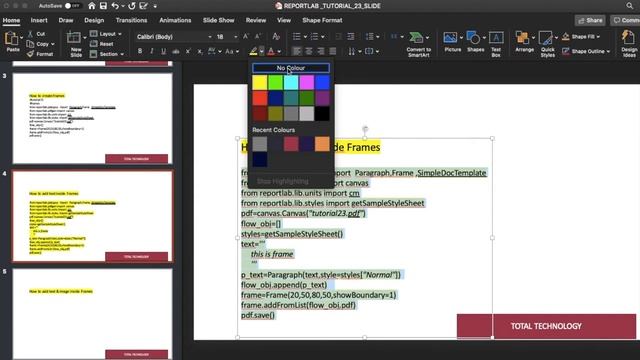
Task: Select slide 5 thumbnail
Action: (92, 313)
